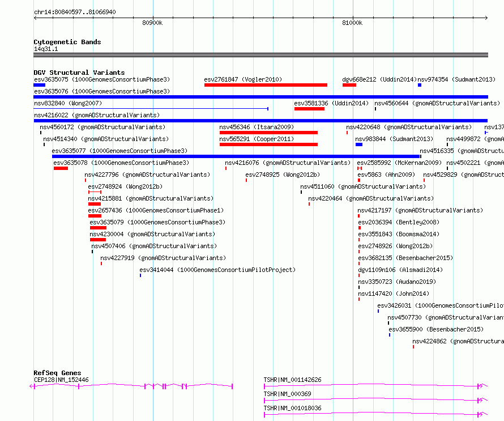This screenshot has width=504, height=421.
Task: Open nsv4216022 gnomAD variant label
Action: click(x=97, y=115)
